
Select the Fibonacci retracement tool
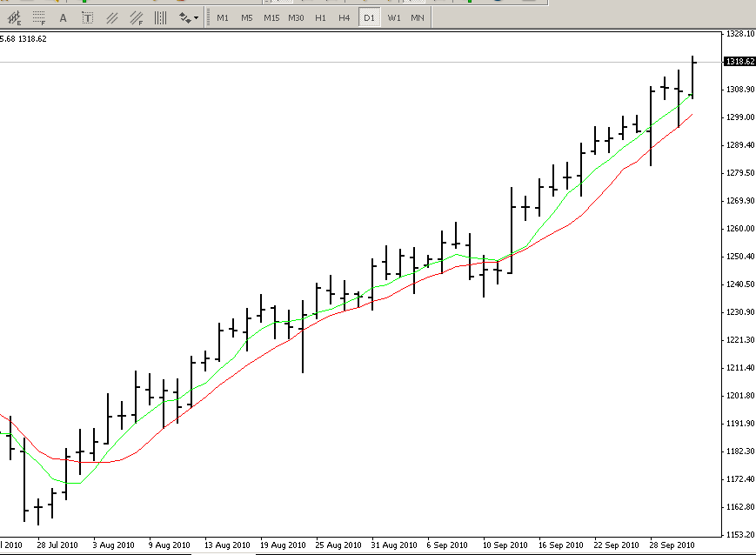coord(38,18)
